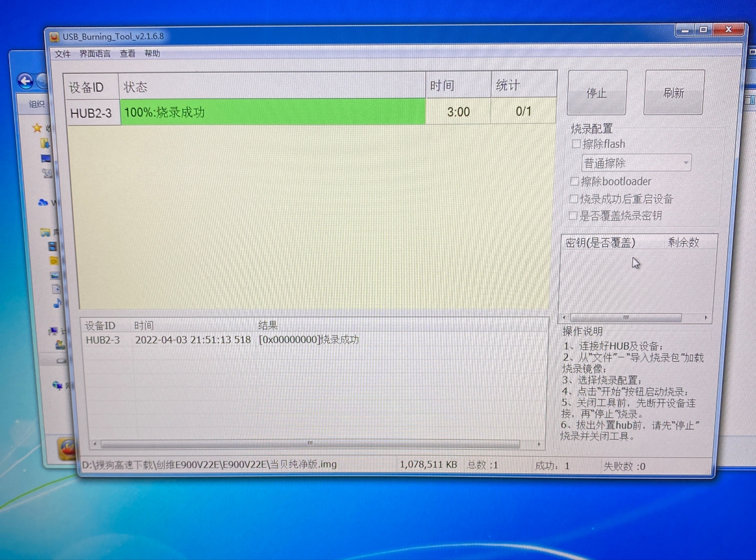Open the 普通擦除 erase mode dropdown
The image size is (756, 560).
[x=636, y=163]
